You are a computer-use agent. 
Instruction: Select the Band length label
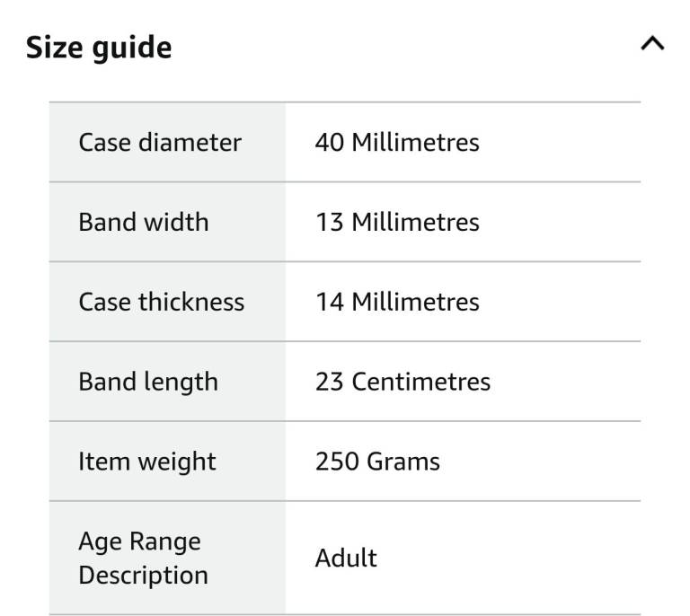(x=148, y=382)
